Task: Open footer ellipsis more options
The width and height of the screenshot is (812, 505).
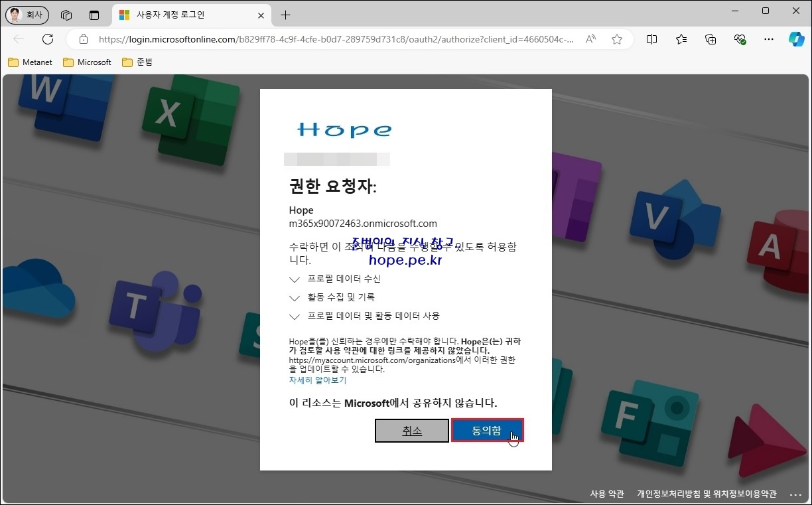Action: click(796, 494)
